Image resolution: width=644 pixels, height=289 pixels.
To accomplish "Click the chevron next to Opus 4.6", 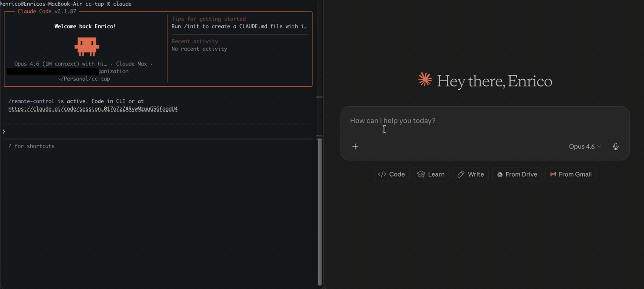I will [599, 146].
